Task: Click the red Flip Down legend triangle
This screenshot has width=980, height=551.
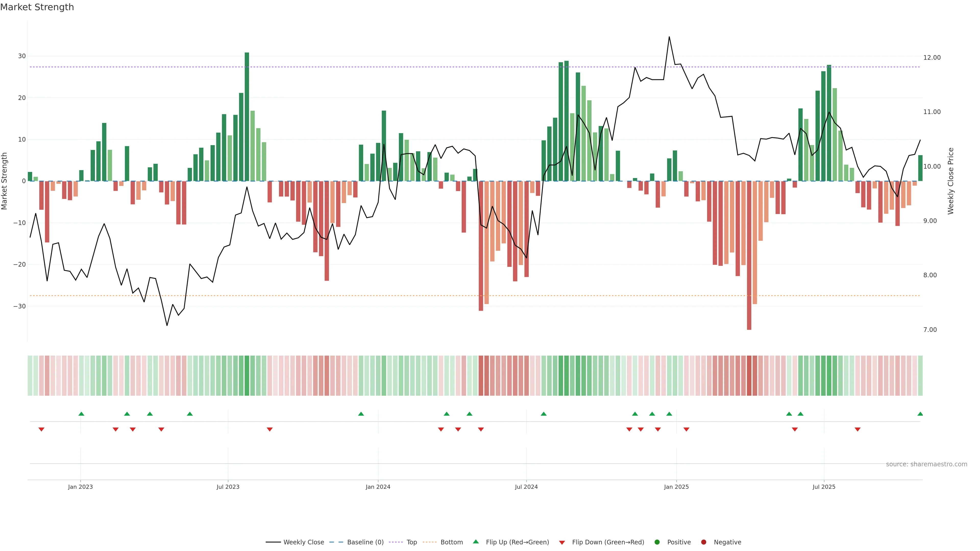Action: [x=562, y=542]
